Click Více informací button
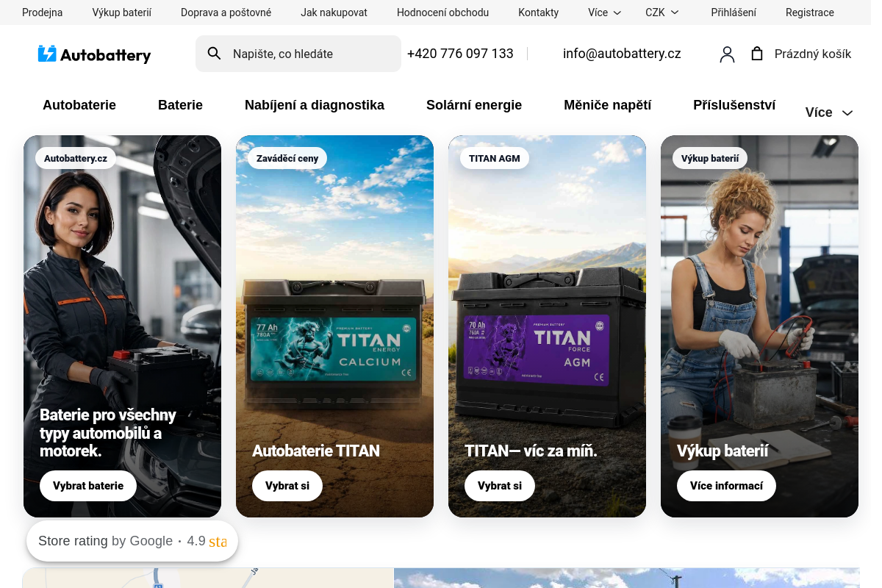The image size is (882, 588). click(x=726, y=486)
